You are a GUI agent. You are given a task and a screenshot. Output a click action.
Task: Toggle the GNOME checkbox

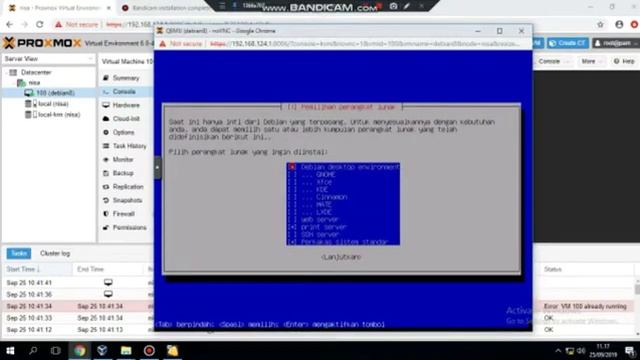click(x=292, y=174)
